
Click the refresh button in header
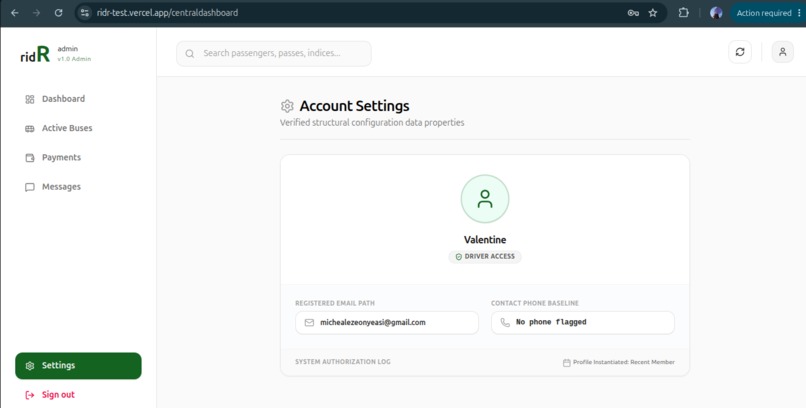[x=740, y=52]
